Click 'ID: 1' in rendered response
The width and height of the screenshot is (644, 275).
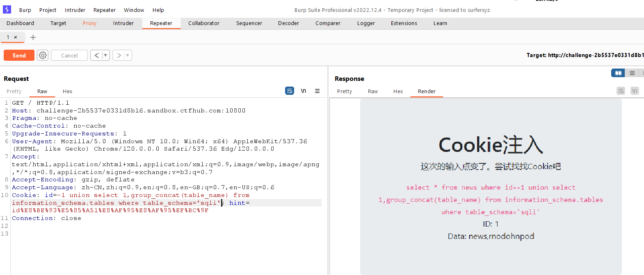491,224
